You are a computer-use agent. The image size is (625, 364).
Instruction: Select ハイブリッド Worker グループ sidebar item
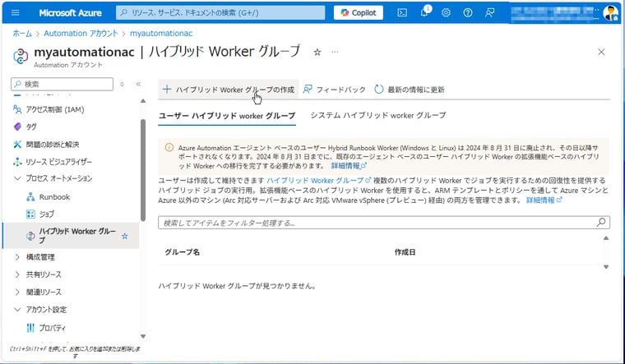pos(71,235)
